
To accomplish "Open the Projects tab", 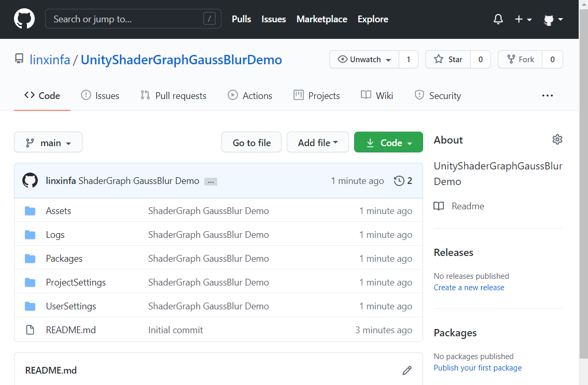I will [x=316, y=95].
